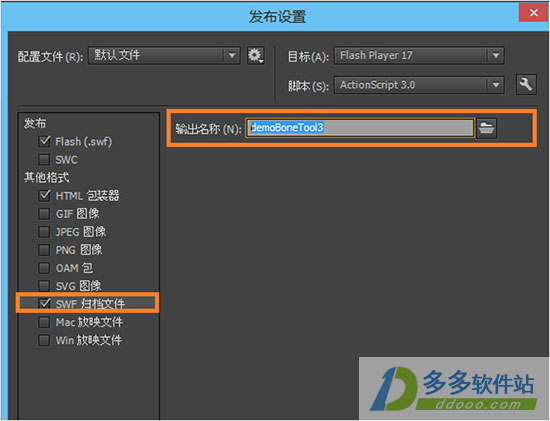Enable PNG 图像 checkbox
Viewport: 550px width, 421px height.
pos(44,250)
